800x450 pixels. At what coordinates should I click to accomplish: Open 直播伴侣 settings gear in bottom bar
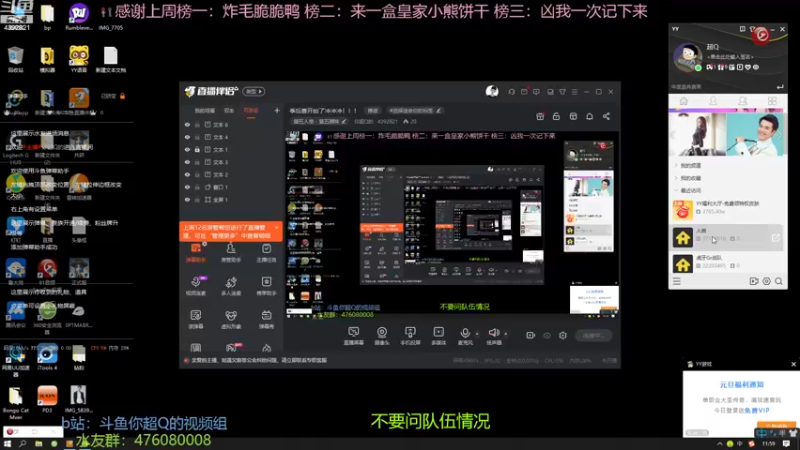[x=563, y=335]
